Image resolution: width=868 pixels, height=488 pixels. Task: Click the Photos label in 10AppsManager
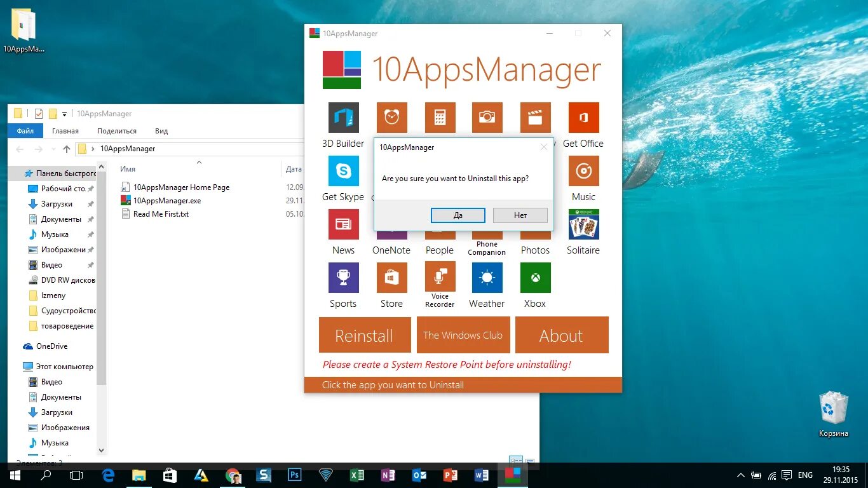[x=536, y=250]
